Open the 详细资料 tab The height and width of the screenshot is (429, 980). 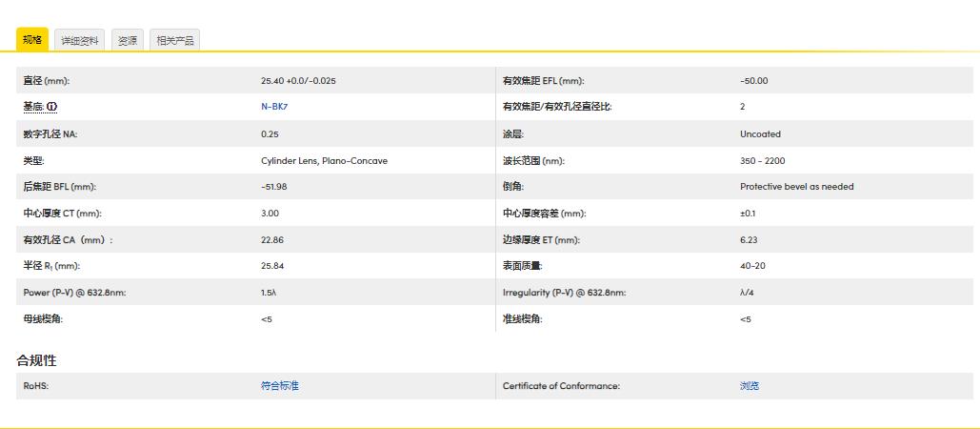[x=80, y=40]
